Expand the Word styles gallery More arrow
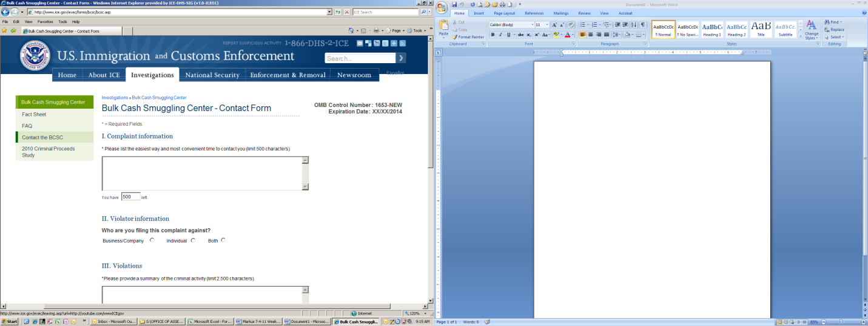 pyautogui.click(x=801, y=36)
